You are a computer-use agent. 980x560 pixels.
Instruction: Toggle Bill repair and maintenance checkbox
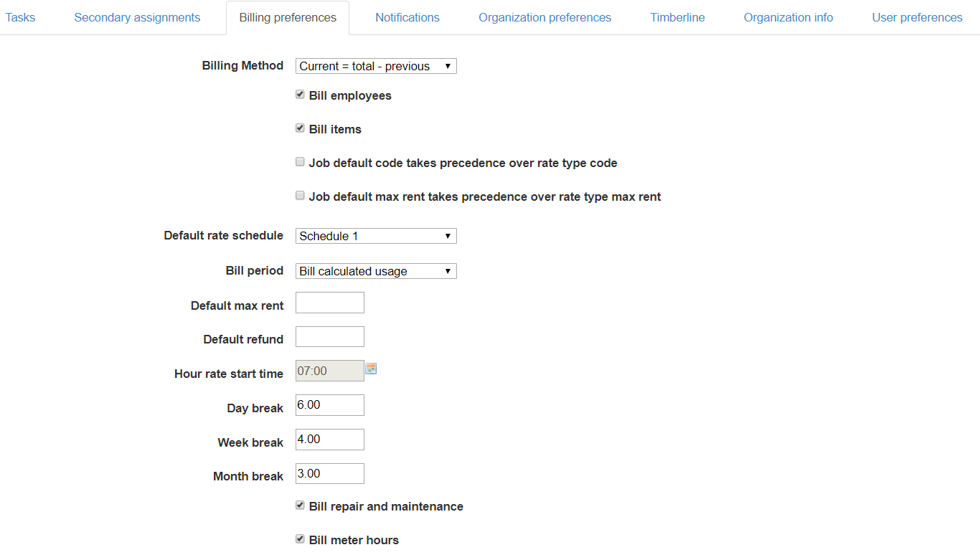(x=300, y=506)
